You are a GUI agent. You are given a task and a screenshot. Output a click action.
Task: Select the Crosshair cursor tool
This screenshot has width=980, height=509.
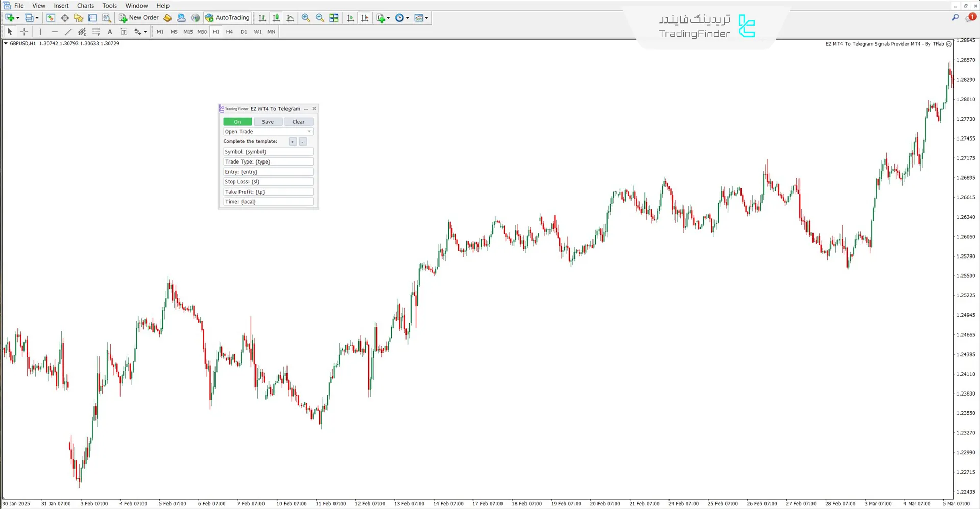click(24, 32)
